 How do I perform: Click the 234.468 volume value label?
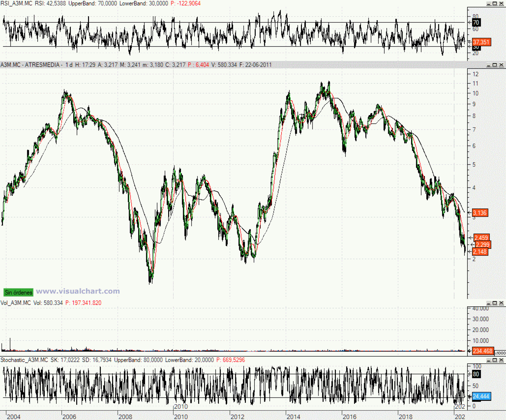(x=483, y=351)
